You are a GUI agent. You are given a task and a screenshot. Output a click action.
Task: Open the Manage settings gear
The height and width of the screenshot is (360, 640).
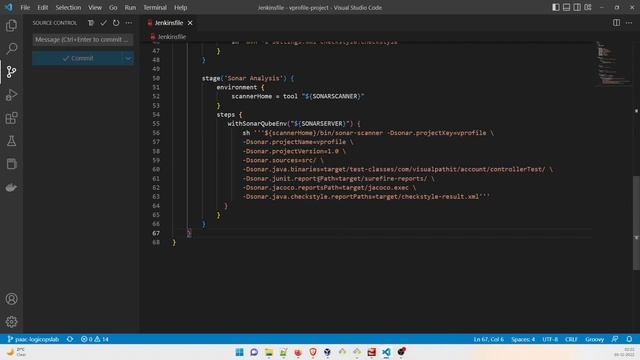(11, 322)
